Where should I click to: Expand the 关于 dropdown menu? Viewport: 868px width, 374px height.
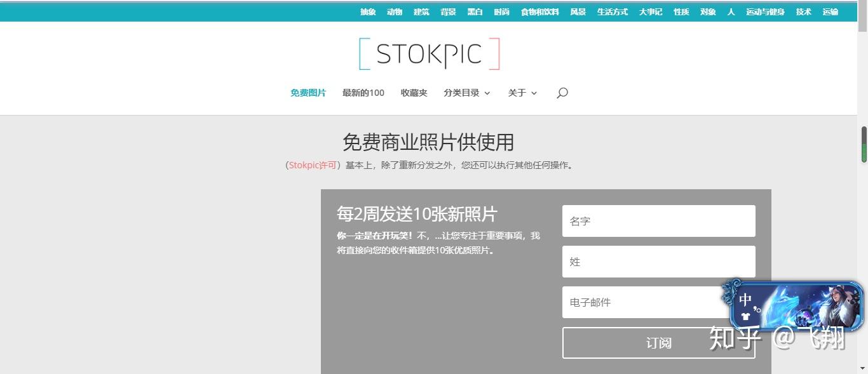tap(518, 93)
